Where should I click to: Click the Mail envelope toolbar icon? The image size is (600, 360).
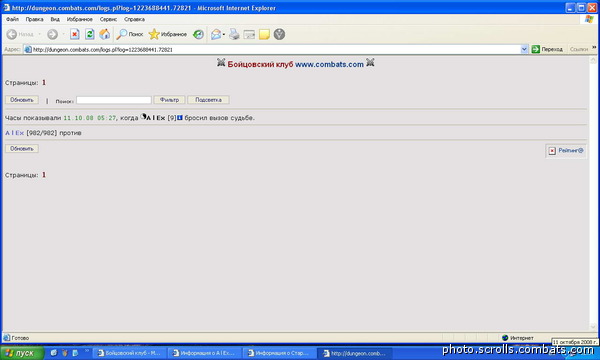[216, 34]
